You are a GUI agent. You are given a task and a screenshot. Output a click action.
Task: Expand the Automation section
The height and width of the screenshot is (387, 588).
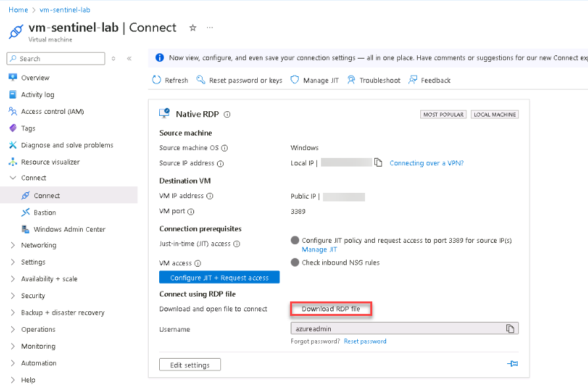point(12,363)
